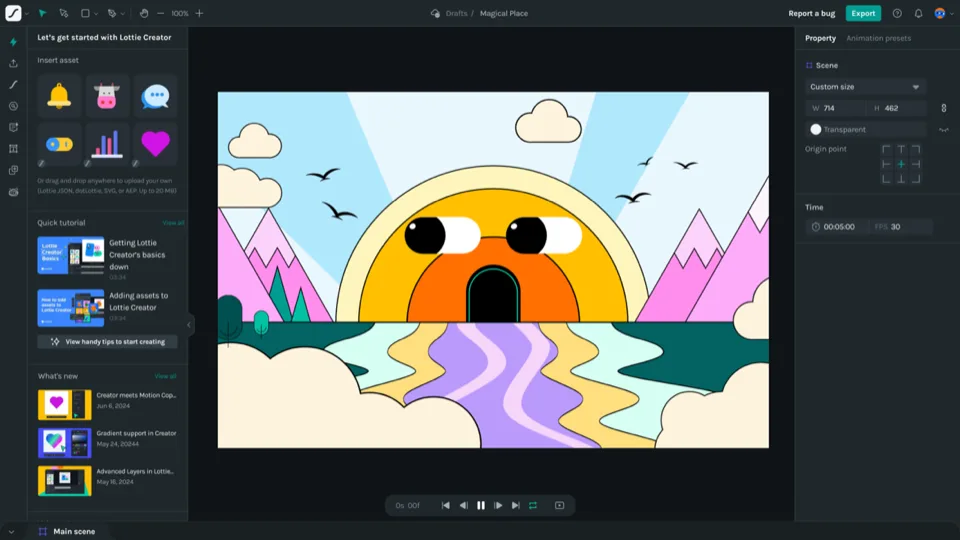
Task: Click the Magical Place file name
Action: coord(503,13)
